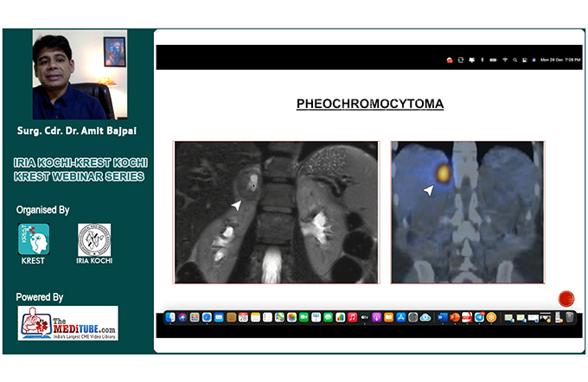
Task: Open the Numbers app in dock
Action: pyautogui.click(x=340, y=317)
